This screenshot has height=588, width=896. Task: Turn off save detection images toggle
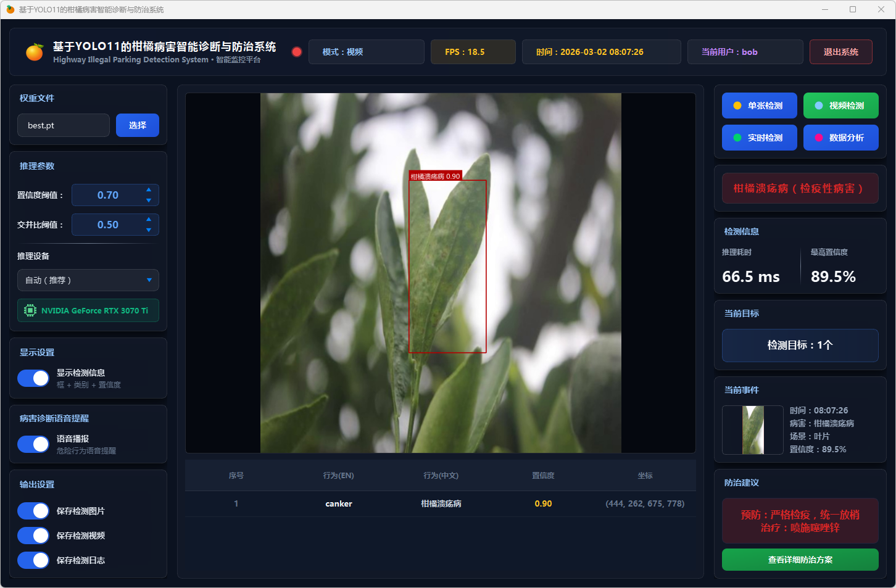point(33,511)
